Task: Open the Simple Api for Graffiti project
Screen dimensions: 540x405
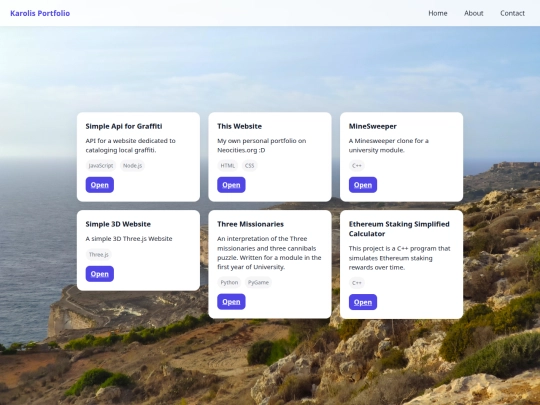Action: (100, 185)
